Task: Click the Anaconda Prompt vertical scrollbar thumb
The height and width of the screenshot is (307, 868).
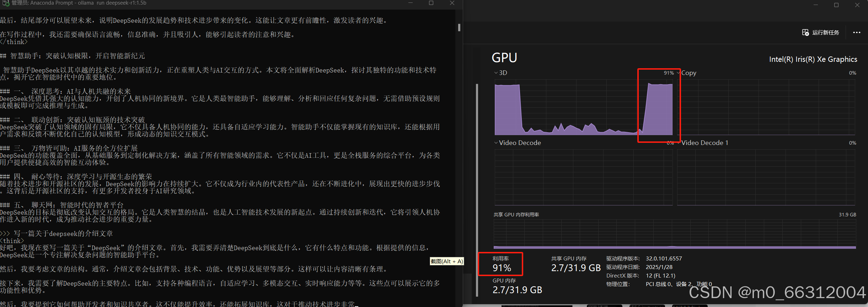Action: pos(459,27)
